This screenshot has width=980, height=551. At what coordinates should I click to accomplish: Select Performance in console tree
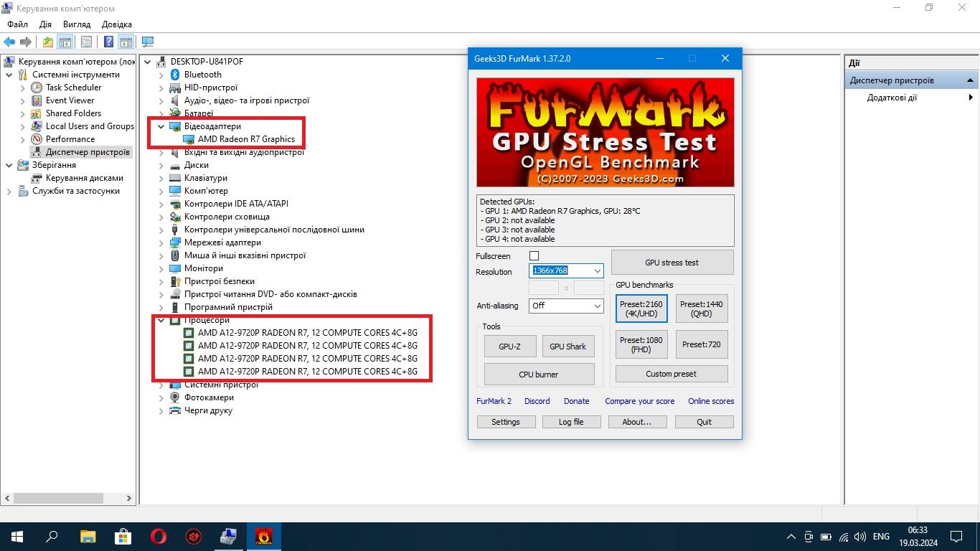pyautogui.click(x=70, y=139)
